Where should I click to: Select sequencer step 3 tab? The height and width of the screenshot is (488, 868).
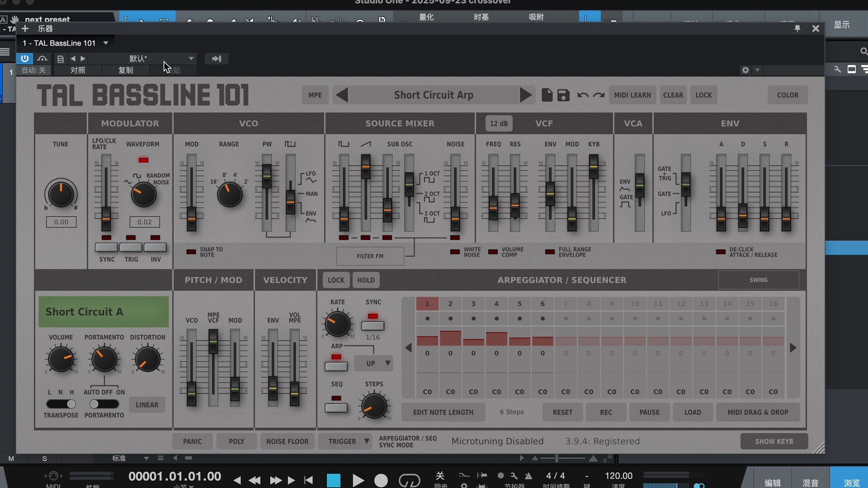click(473, 304)
